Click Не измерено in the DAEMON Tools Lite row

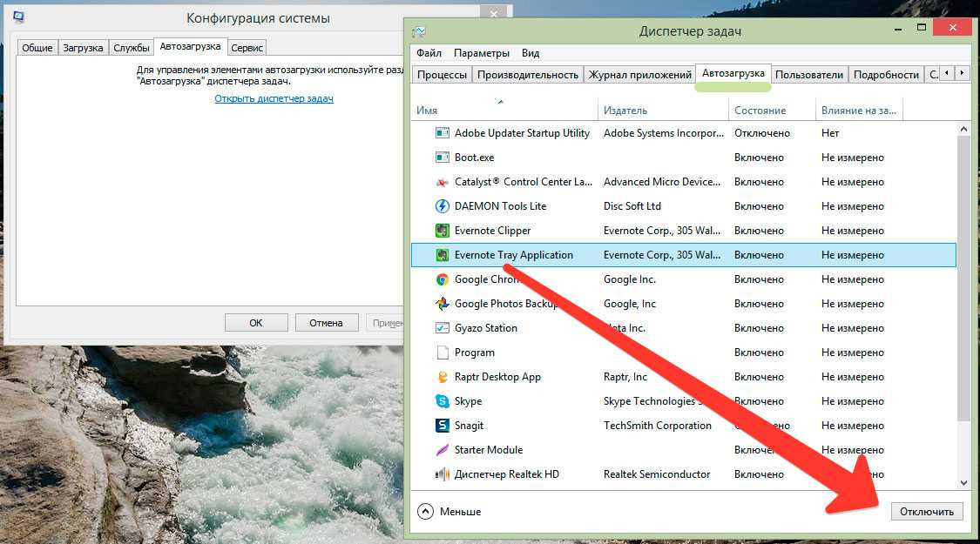pyautogui.click(x=853, y=206)
